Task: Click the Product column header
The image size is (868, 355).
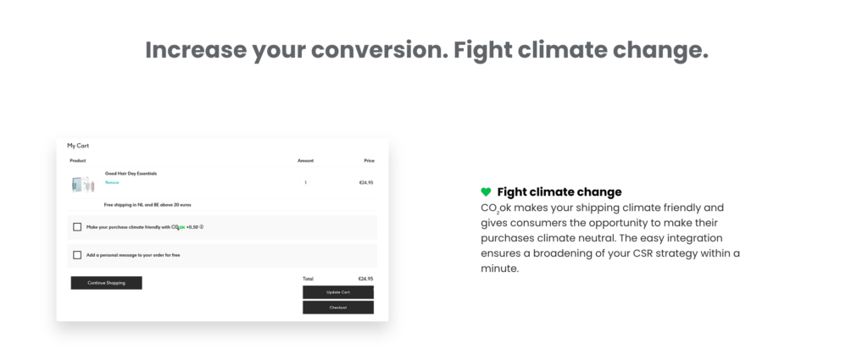Action: click(77, 160)
